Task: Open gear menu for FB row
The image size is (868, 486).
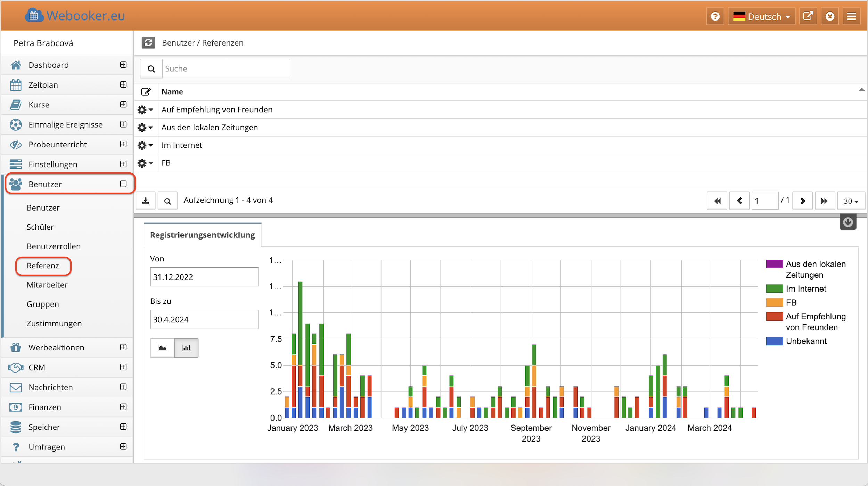Action: 145,163
